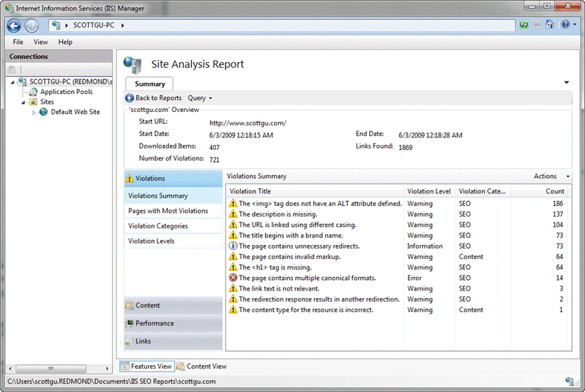Click the Start URL value http://www.scottgu.com/

[248, 122]
